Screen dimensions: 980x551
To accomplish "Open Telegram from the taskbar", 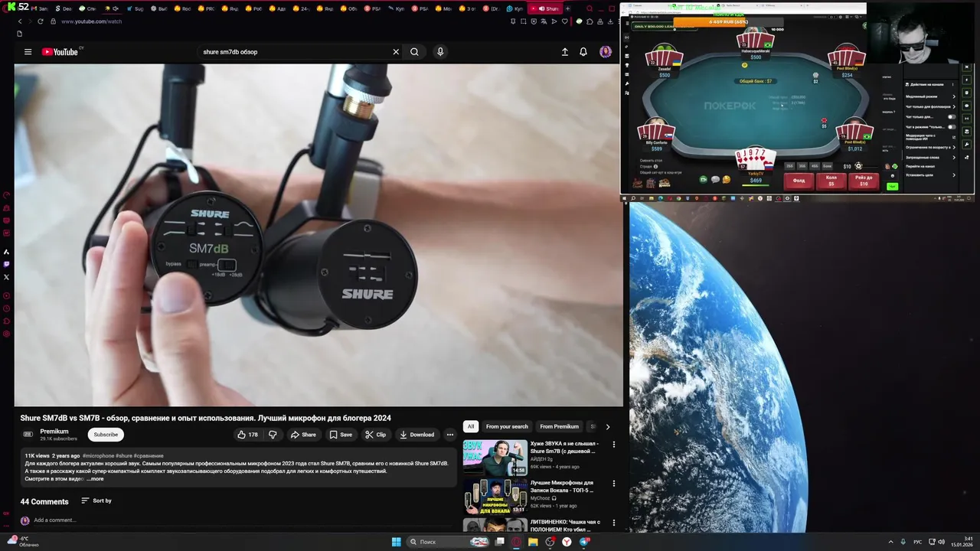I will tap(585, 542).
